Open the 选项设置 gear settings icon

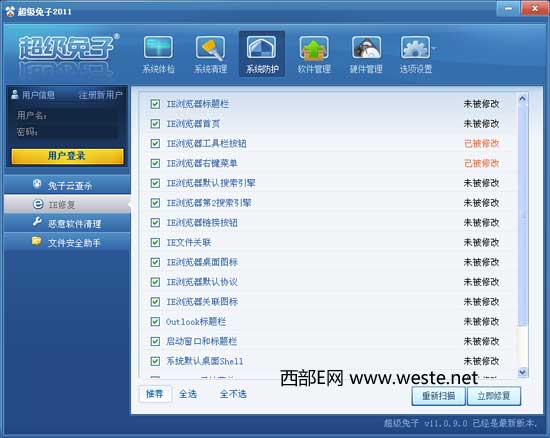pyautogui.click(x=415, y=48)
